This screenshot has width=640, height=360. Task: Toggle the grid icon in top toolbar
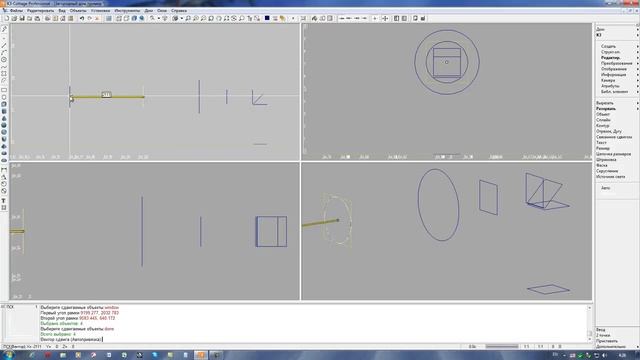click(x=109, y=18)
